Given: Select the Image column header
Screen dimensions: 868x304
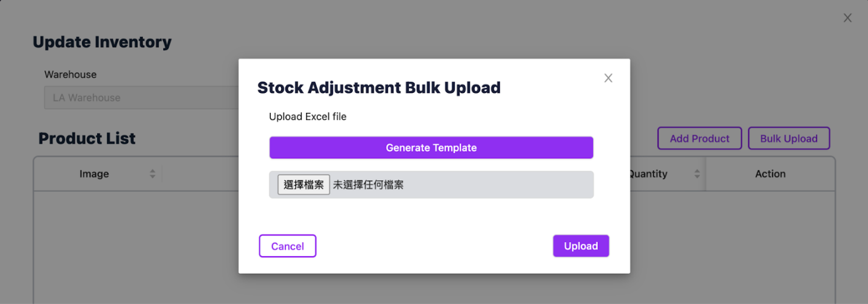Looking at the screenshot, I should tap(94, 174).
